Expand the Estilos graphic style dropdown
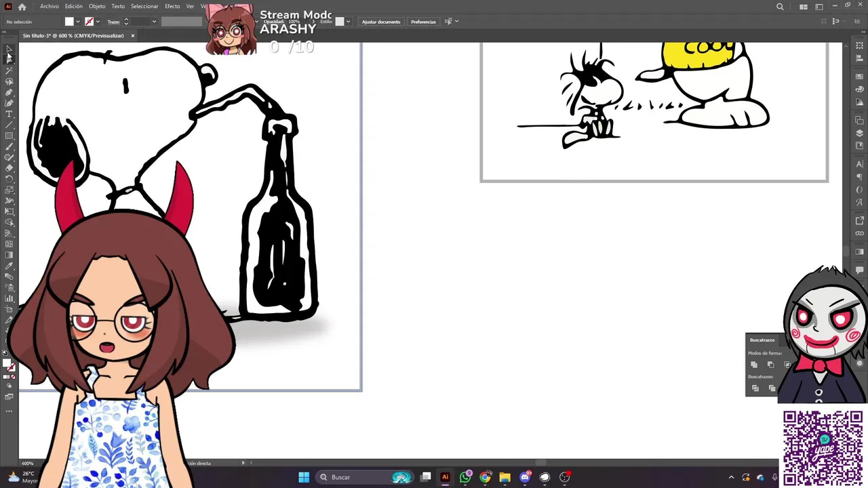868x488 pixels. (x=349, y=22)
